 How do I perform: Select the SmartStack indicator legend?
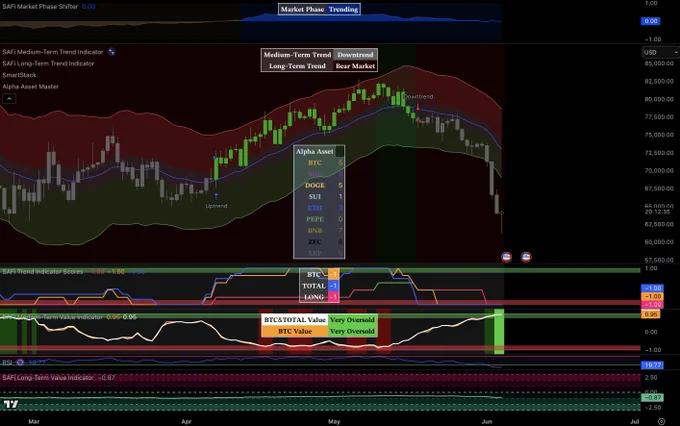point(19,75)
